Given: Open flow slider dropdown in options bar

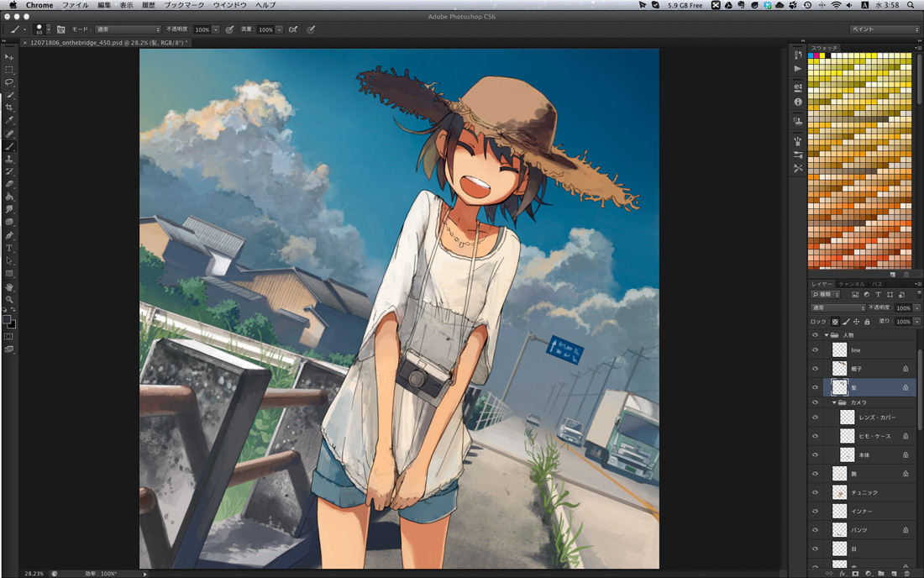Looking at the screenshot, I should [280, 29].
